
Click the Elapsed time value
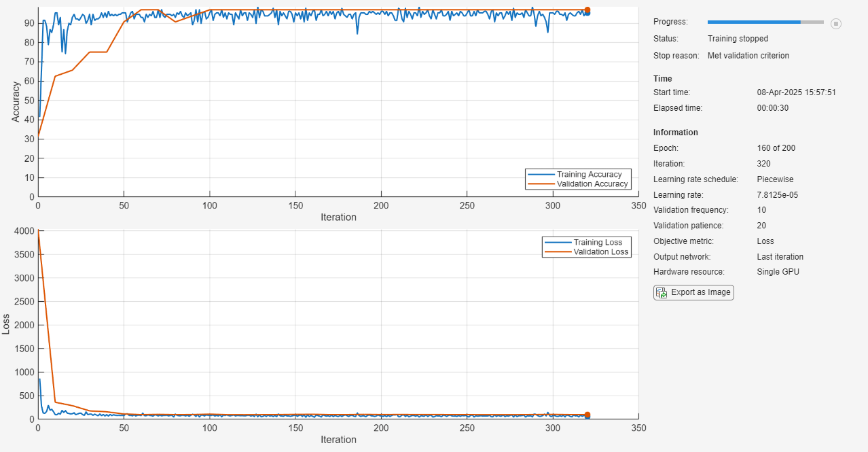click(772, 107)
